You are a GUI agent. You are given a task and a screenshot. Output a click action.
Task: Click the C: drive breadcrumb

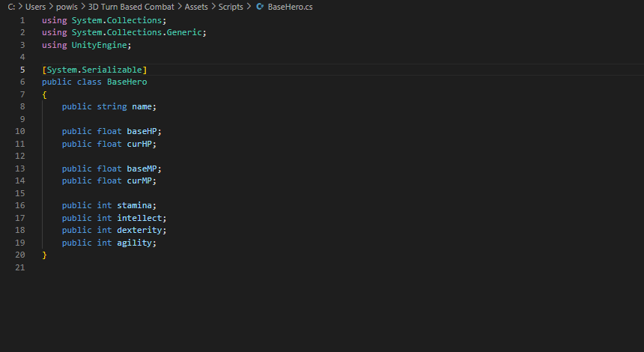[11, 7]
